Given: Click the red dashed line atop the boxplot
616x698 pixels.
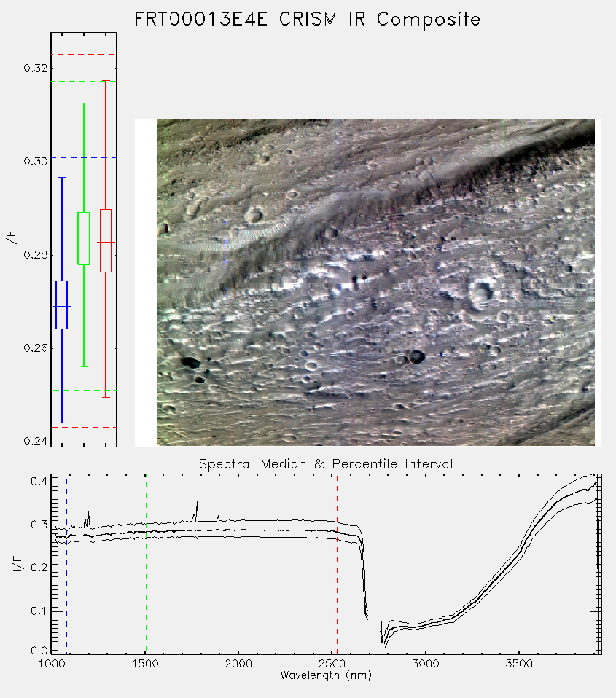Looking at the screenshot, I should tap(84, 55).
